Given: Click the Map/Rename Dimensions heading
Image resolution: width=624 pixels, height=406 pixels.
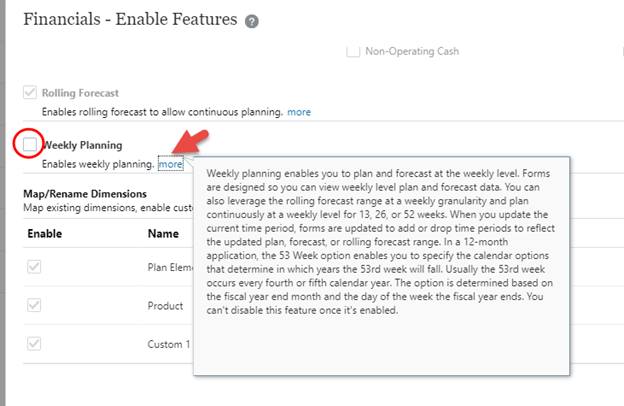Looking at the screenshot, I should (x=84, y=193).
